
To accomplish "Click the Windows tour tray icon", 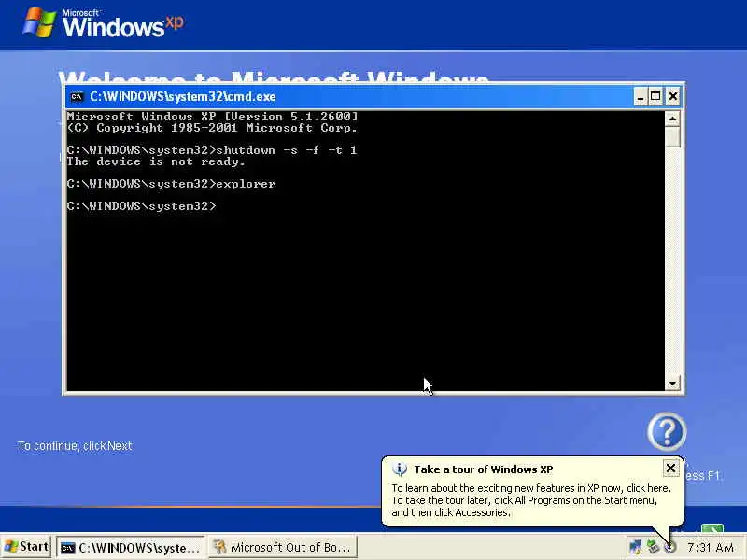I will click(670, 548).
